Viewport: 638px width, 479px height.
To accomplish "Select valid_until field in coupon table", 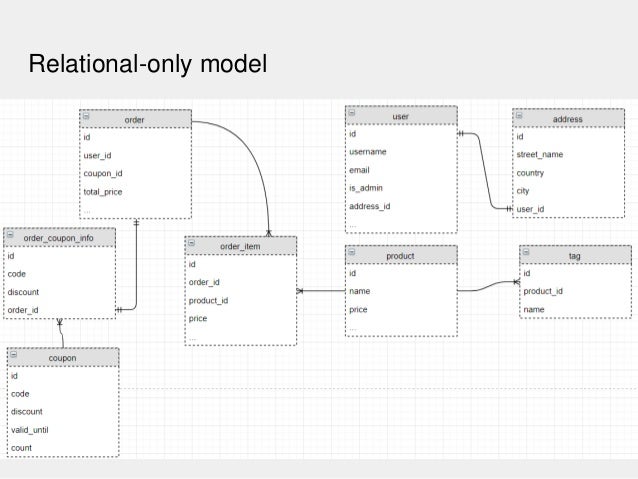I will tap(63, 430).
